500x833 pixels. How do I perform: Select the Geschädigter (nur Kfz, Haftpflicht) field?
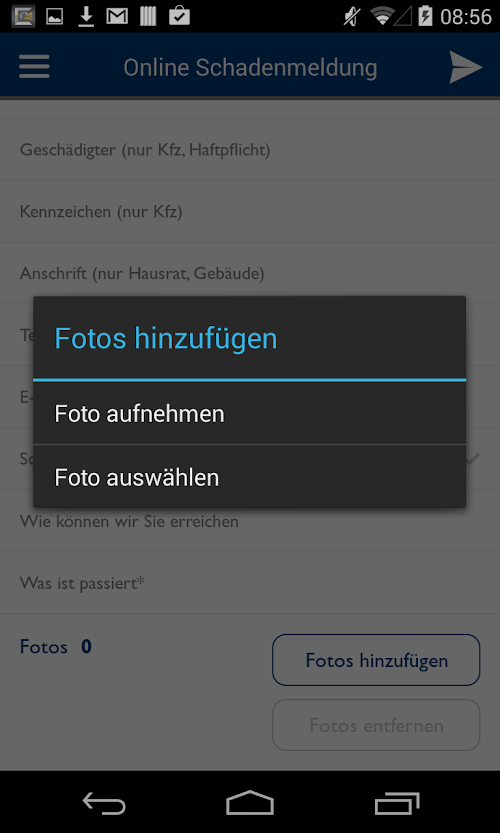250,150
